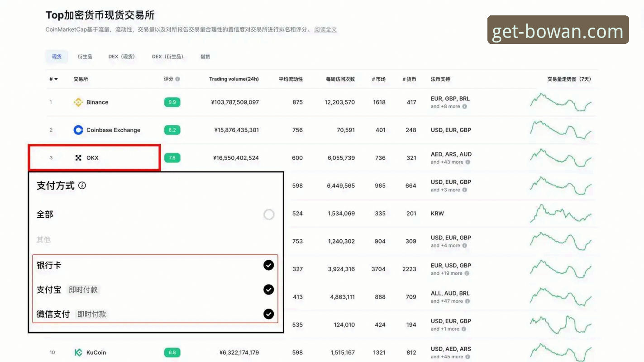Click the 'and +8 more' text
The height and width of the screenshot is (362, 644).
pyautogui.click(x=445, y=107)
